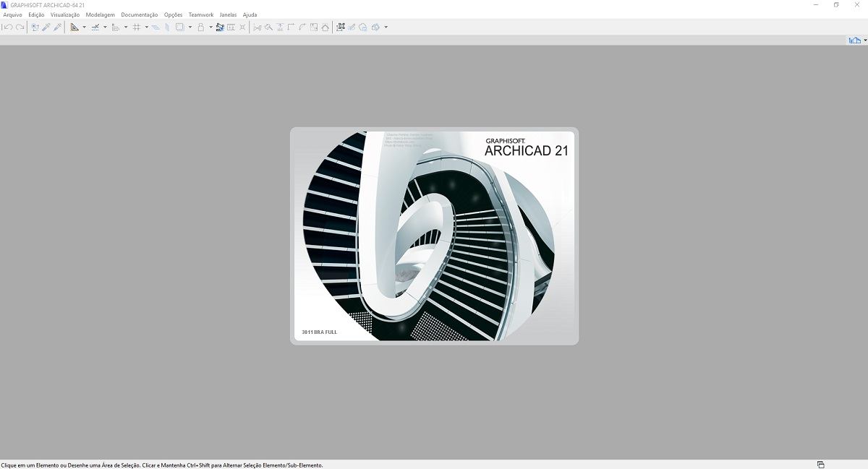The image size is (868, 469).
Task: Open the Teamwork menu
Action: pos(201,14)
